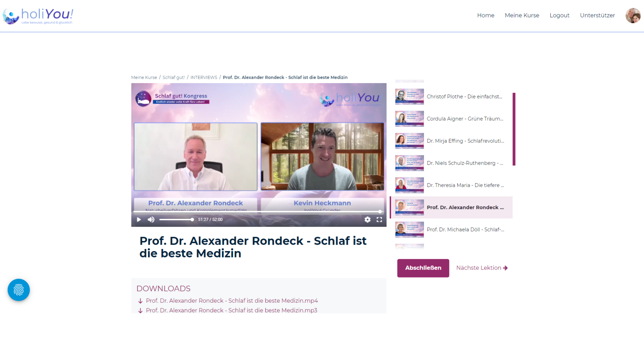Enter fullscreen video mode
Screen dimensions: 644x362
[x=379, y=220]
